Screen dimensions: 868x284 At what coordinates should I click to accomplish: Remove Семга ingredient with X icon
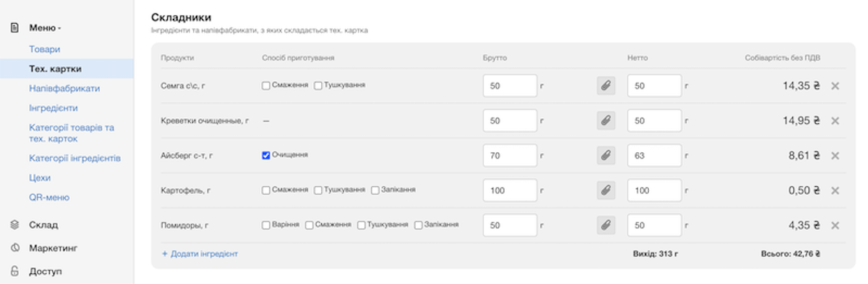(835, 85)
